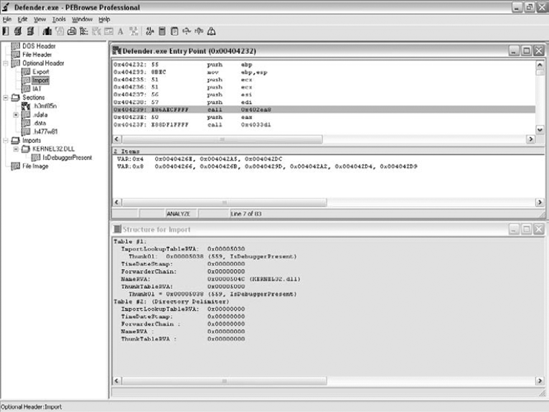Select the push edi instruction line
Screen dimensions: 549x412
click(324, 103)
